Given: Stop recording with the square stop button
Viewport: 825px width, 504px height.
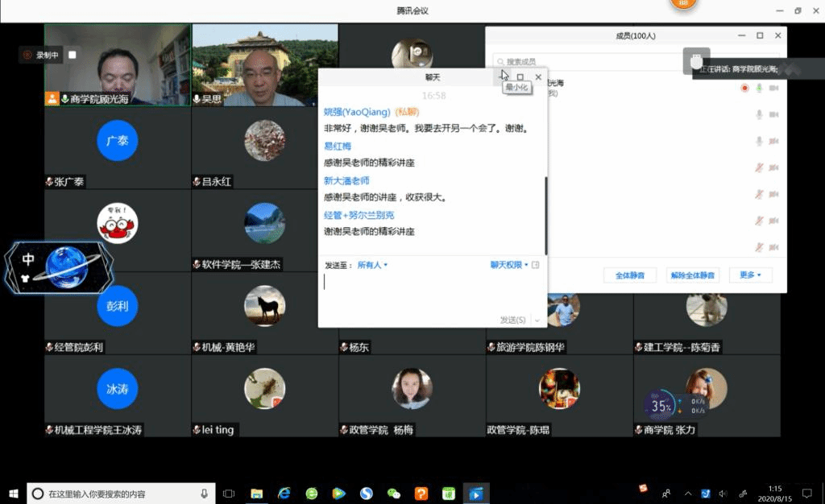Looking at the screenshot, I should (x=72, y=55).
